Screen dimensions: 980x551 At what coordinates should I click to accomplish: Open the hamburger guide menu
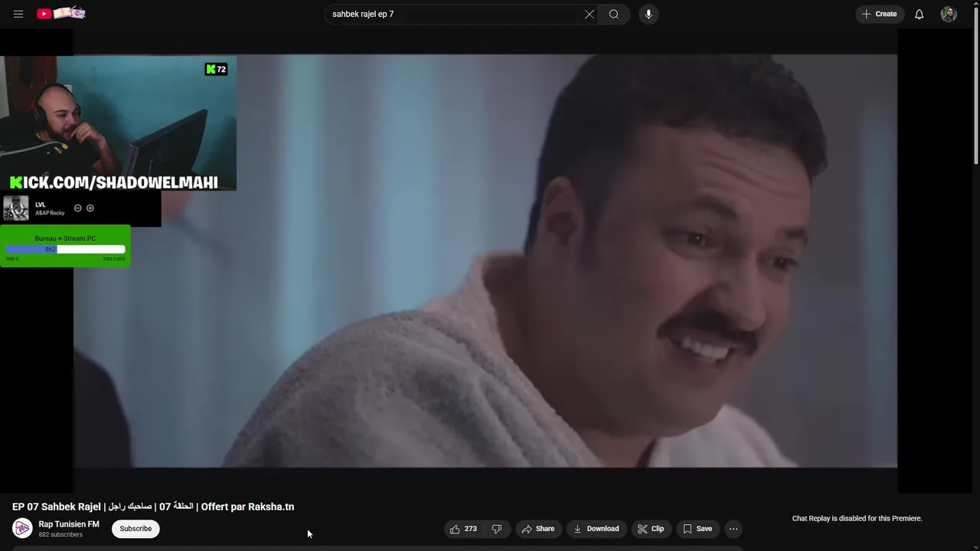coord(18,14)
